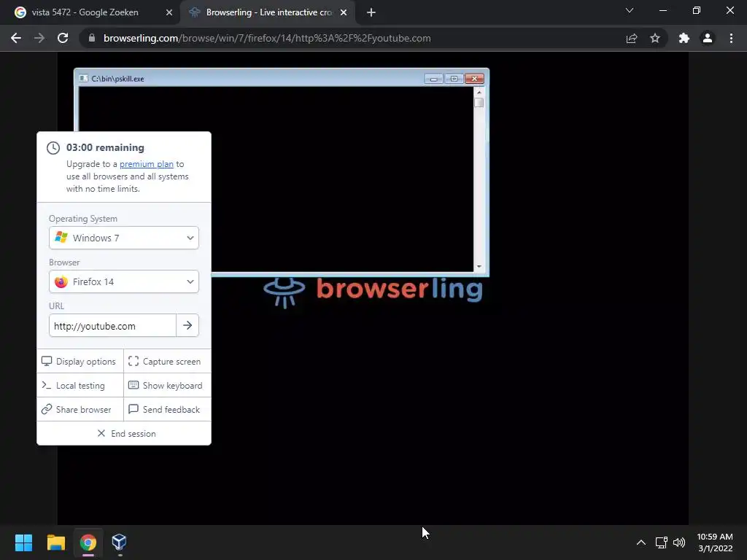Maximize the pskill.exe window
The height and width of the screenshot is (560, 747).
click(454, 79)
